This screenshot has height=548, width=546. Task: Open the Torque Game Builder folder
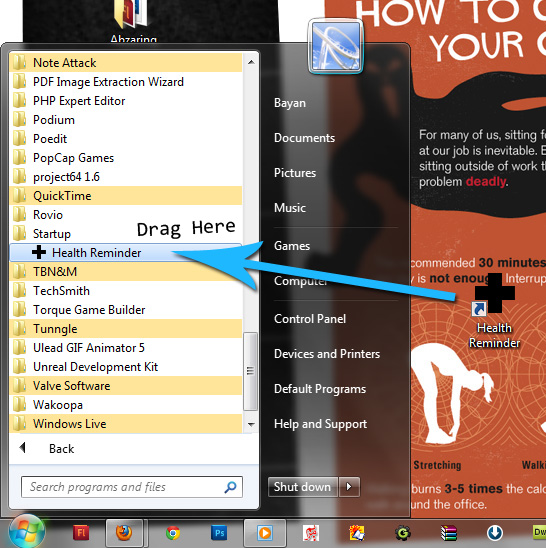(x=126, y=310)
